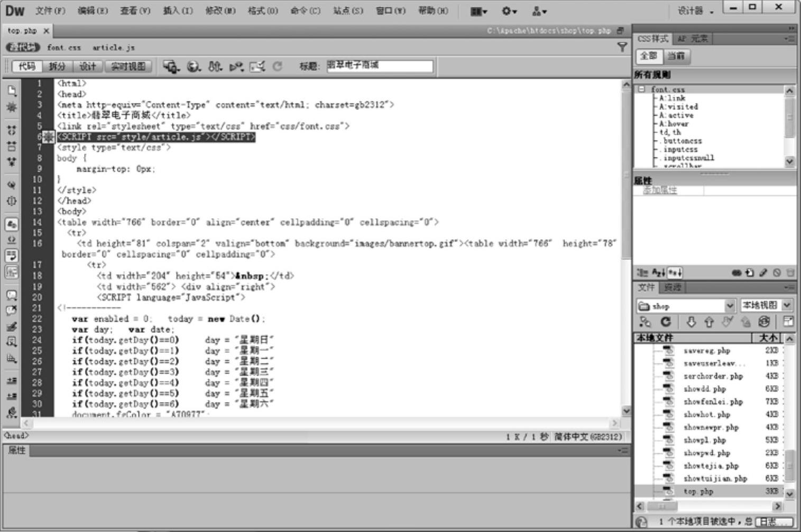Outdent code with the coding toolbar icon
The width and height of the screenshot is (801, 532).
coord(11,396)
